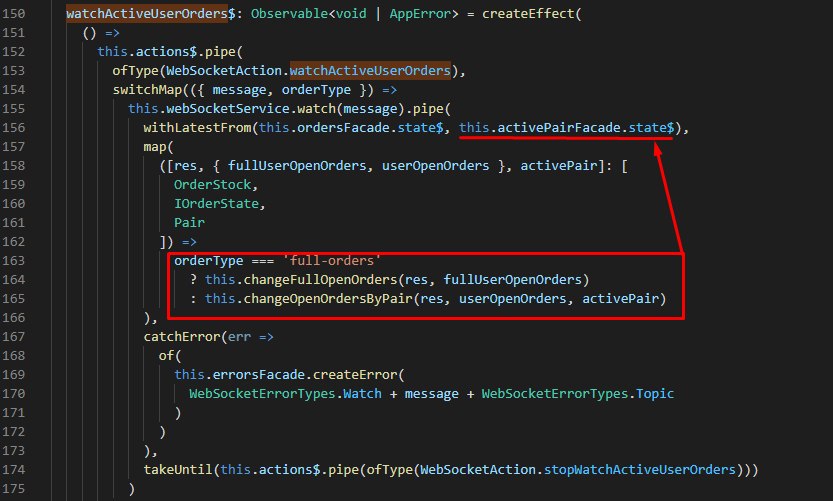Click line number 158 in the gutter
This screenshot has height=501, width=833.
click(13, 166)
